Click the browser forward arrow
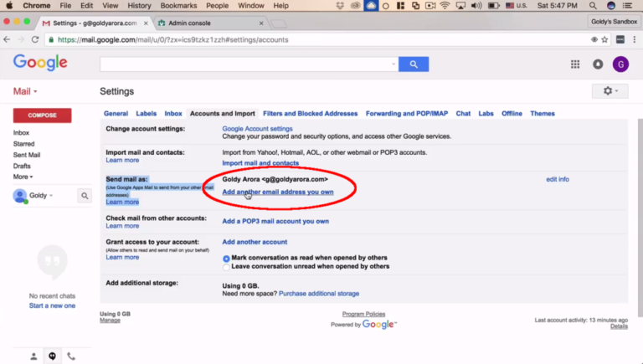Image resolution: width=643 pixels, height=364 pixels. (x=21, y=40)
